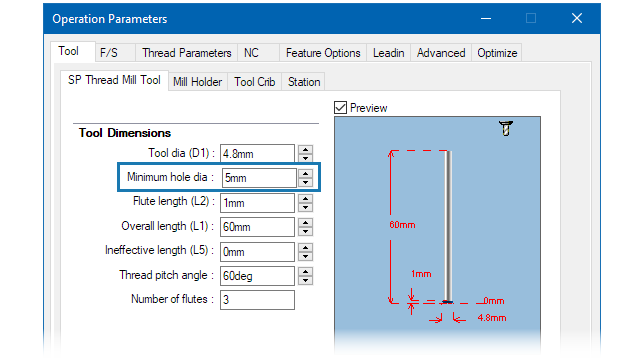The height and width of the screenshot is (360, 640).
Task: Click the 4.8mm dimension label in preview
Action: [x=492, y=318]
